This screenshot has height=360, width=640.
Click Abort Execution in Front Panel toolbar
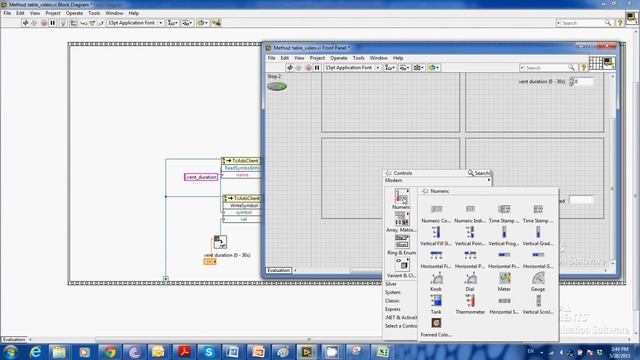(308, 68)
